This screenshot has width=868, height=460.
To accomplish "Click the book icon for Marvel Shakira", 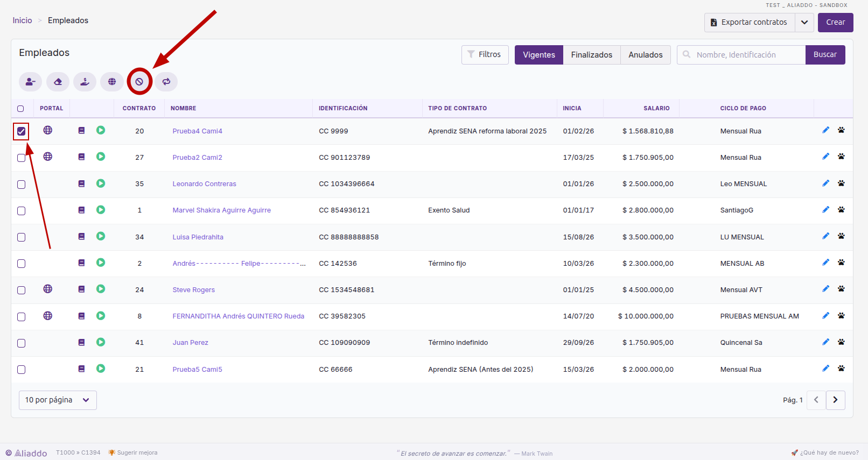I will (81, 210).
